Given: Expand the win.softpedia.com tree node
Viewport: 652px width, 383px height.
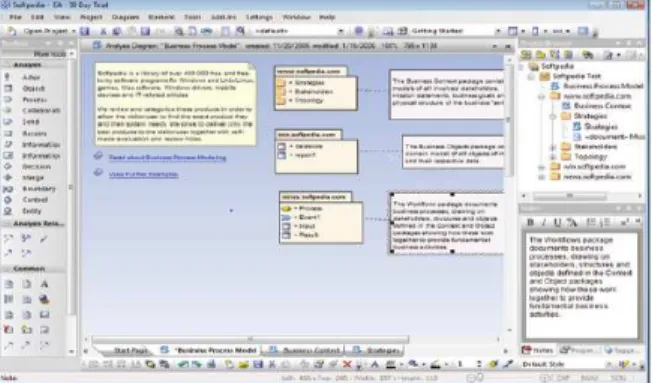Looking at the screenshot, I should 541,167.
